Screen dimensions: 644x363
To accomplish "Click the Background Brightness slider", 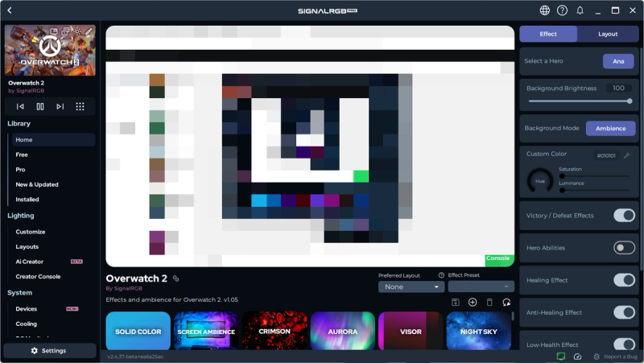I will pos(578,101).
